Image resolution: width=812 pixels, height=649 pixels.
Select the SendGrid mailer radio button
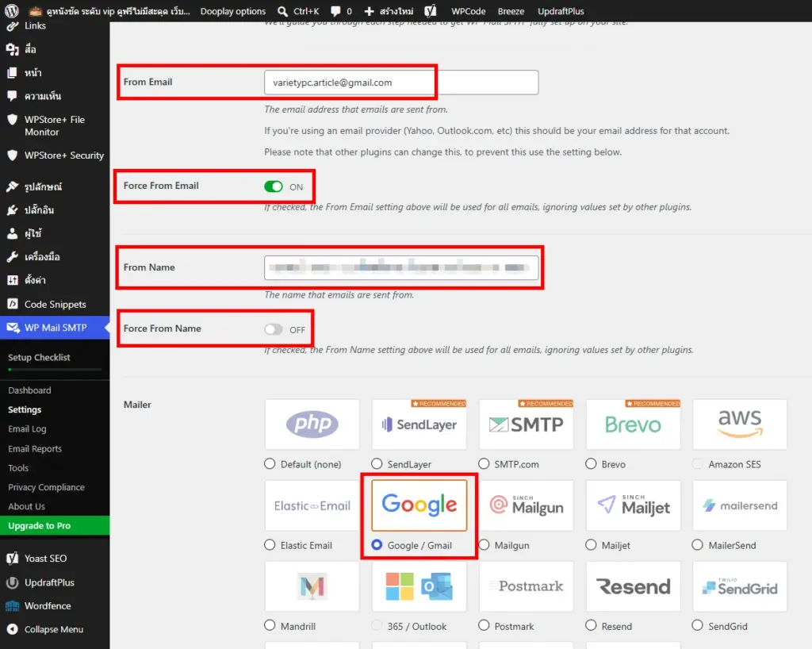click(698, 625)
